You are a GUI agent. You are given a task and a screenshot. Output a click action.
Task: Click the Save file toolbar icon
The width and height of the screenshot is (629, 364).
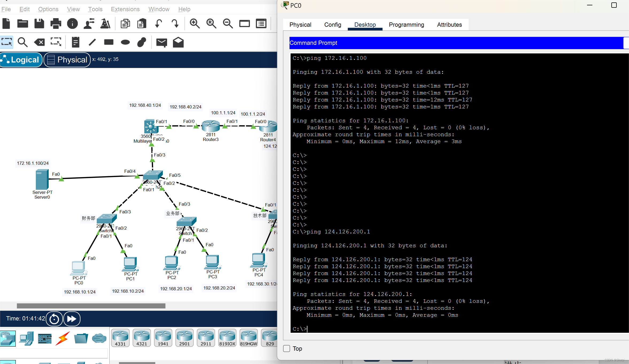click(x=39, y=24)
